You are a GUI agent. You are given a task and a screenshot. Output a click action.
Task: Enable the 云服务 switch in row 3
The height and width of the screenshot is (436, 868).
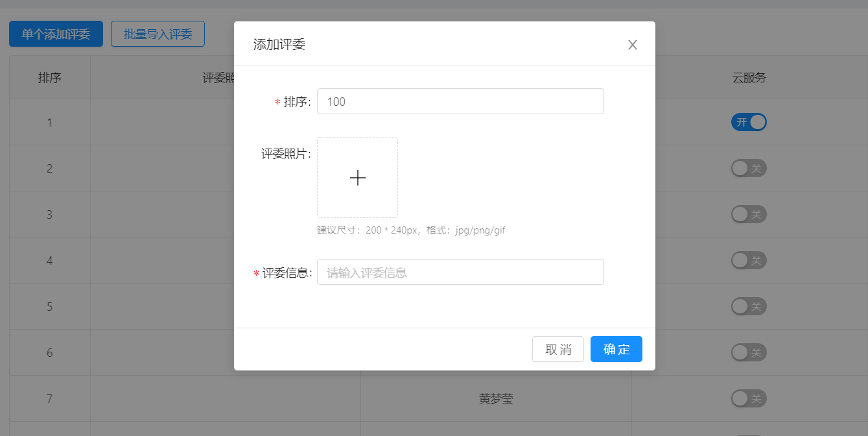point(749,214)
